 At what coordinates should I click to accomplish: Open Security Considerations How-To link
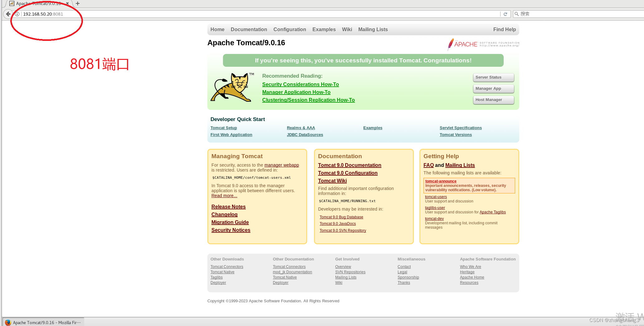[300, 84]
